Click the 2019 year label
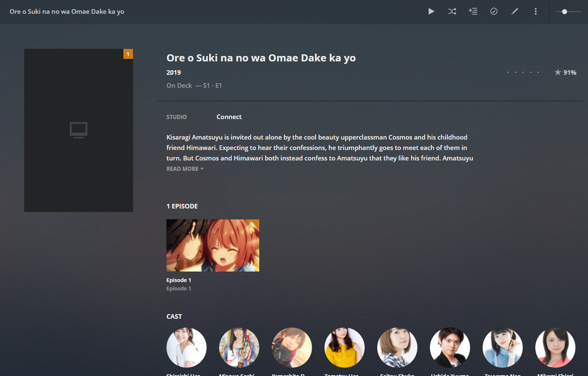Screen dimensions: 588x376 (x=173, y=72)
